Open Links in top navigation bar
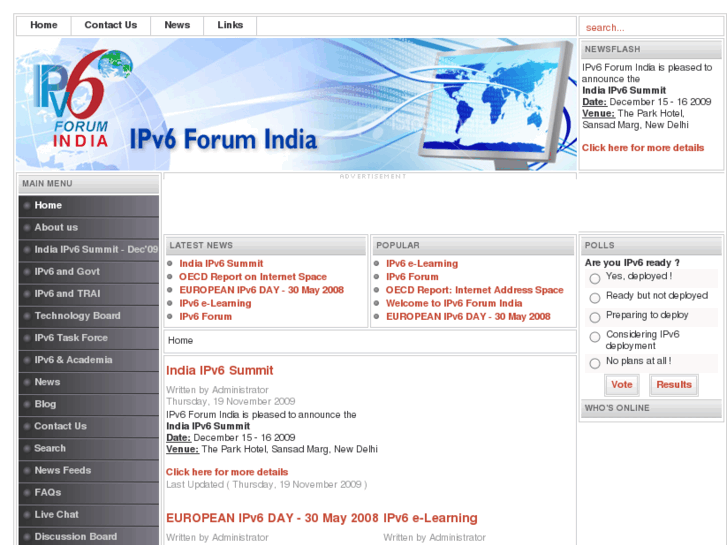 230,26
